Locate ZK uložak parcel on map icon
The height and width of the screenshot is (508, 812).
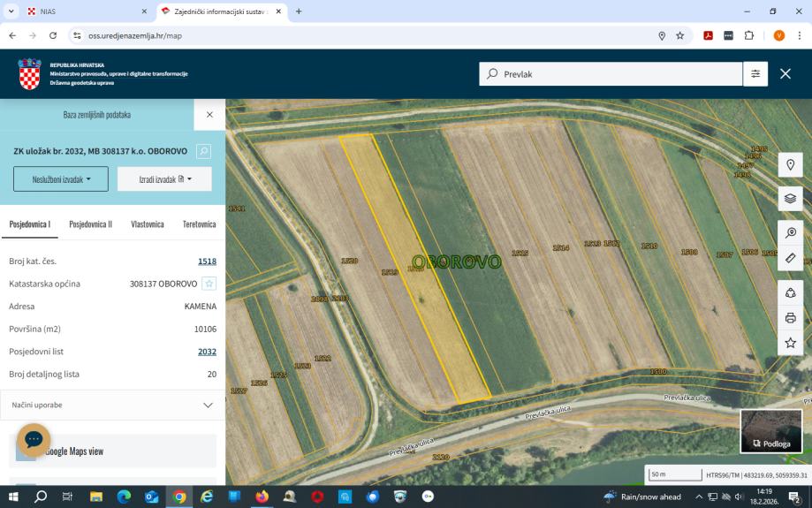(203, 151)
